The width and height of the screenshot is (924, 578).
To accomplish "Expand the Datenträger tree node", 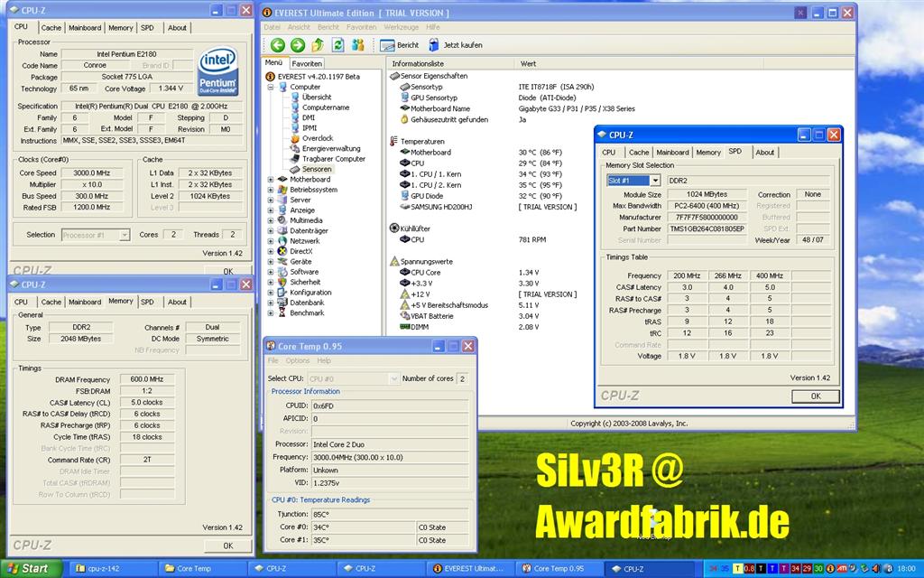I will pos(271,231).
